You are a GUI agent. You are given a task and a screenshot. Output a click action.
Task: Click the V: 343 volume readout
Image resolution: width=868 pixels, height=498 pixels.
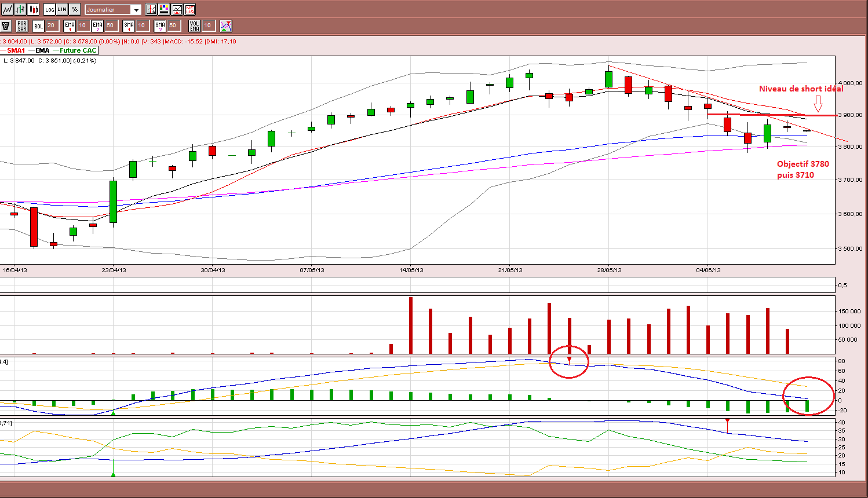tap(151, 42)
